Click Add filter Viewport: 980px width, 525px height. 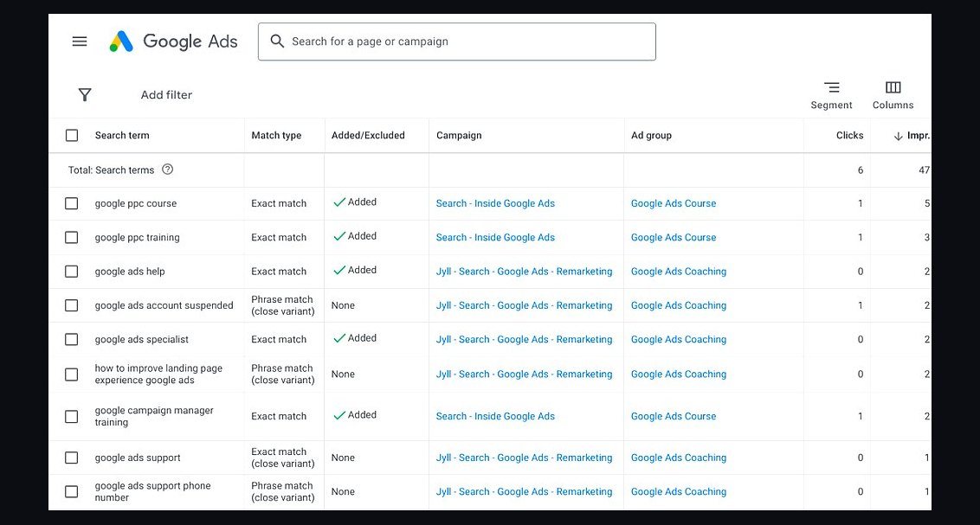[x=166, y=95]
